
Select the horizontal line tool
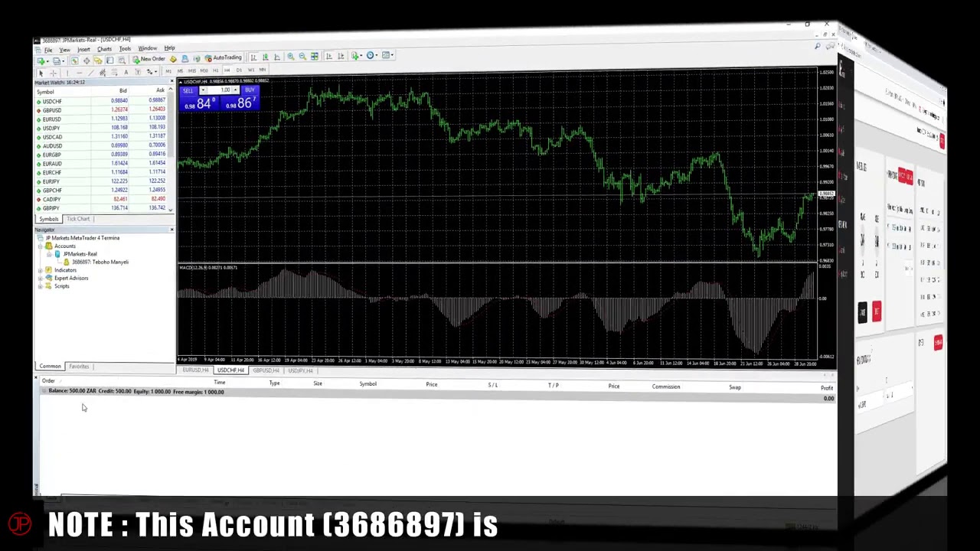[x=80, y=73]
